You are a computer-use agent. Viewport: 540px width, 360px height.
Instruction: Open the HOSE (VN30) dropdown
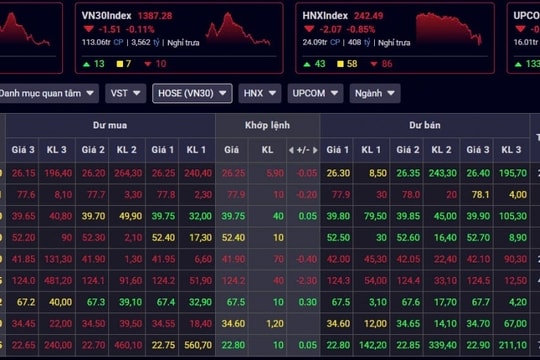point(192,93)
